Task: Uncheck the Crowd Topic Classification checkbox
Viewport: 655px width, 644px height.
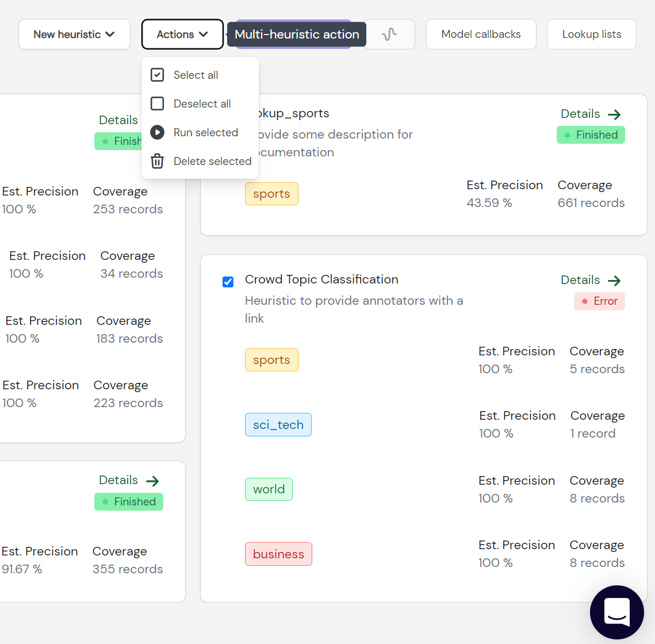Action: [x=228, y=282]
